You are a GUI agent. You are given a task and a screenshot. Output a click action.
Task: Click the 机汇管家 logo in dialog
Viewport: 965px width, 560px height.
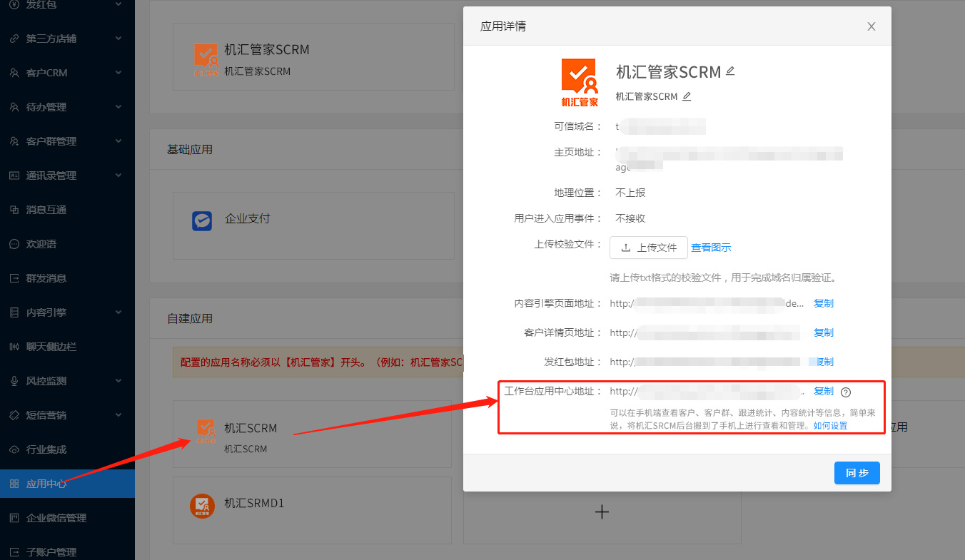click(580, 83)
